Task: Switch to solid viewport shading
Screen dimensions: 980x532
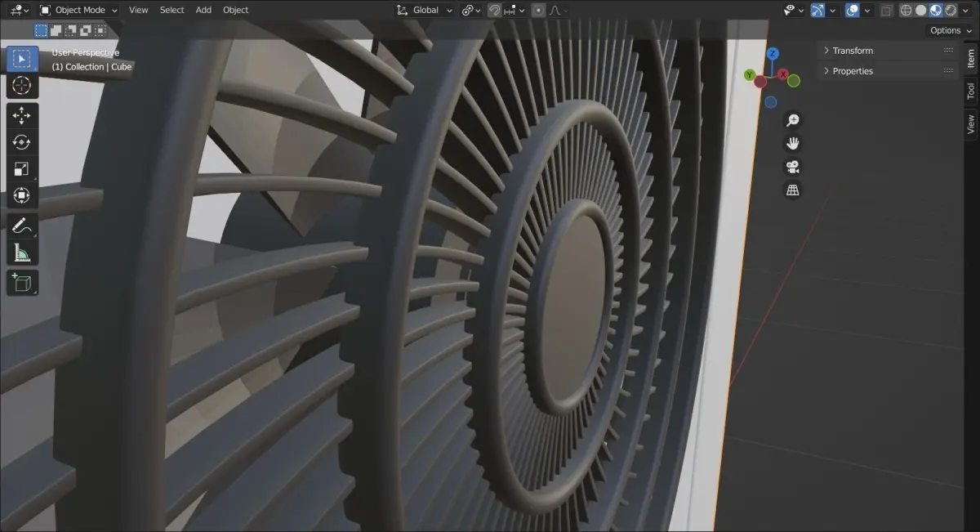Action: point(920,10)
